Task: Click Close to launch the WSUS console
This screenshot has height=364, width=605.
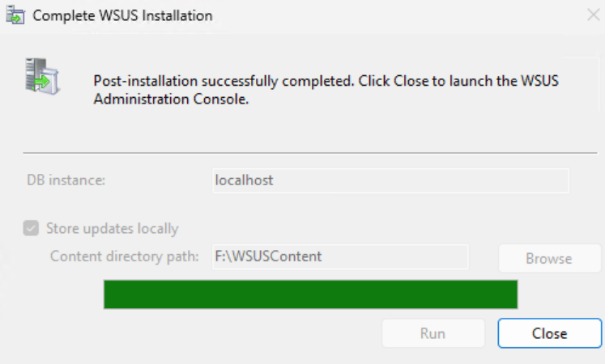Action: coord(549,333)
